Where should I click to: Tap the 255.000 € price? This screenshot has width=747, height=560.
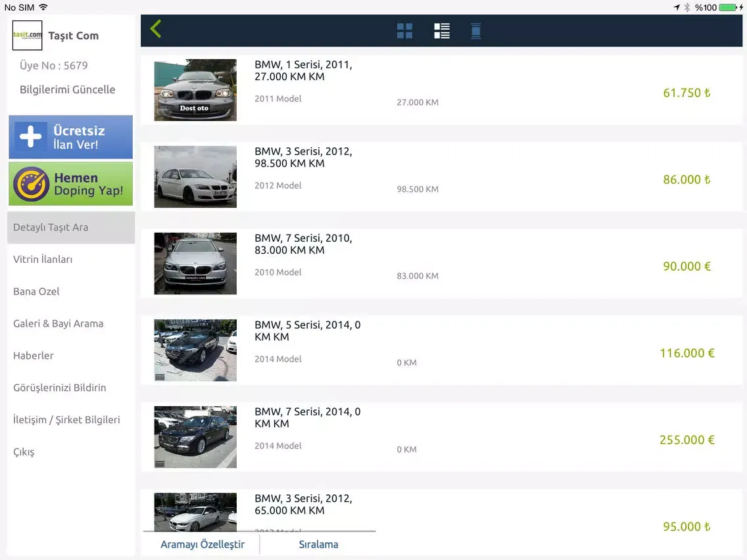[x=687, y=440]
